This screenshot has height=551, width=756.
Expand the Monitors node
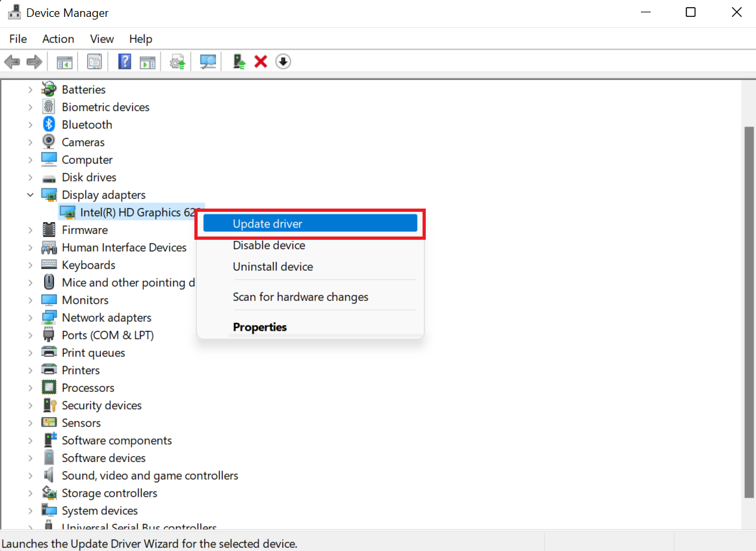pyautogui.click(x=31, y=300)
